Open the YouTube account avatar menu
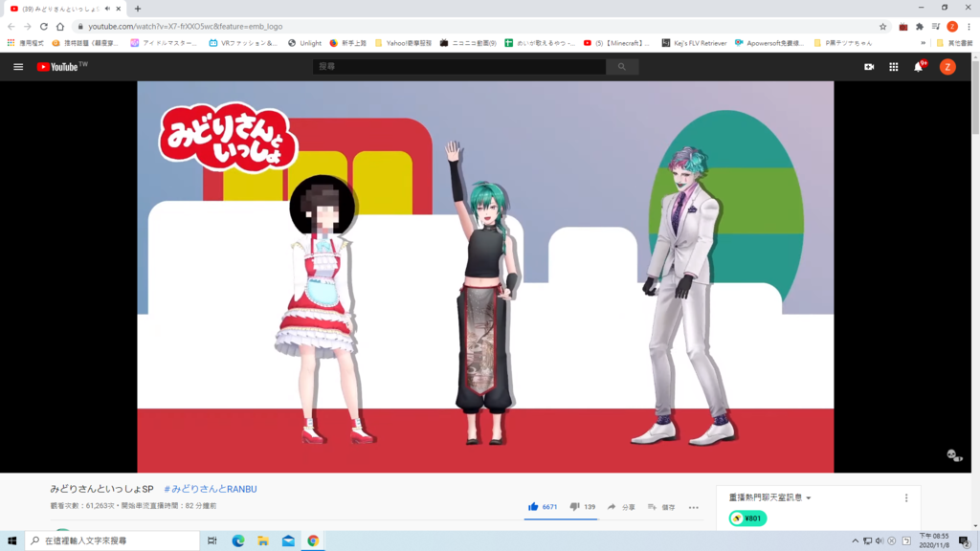The height and width of the screenshot is (551, 980). click(947, 67)
